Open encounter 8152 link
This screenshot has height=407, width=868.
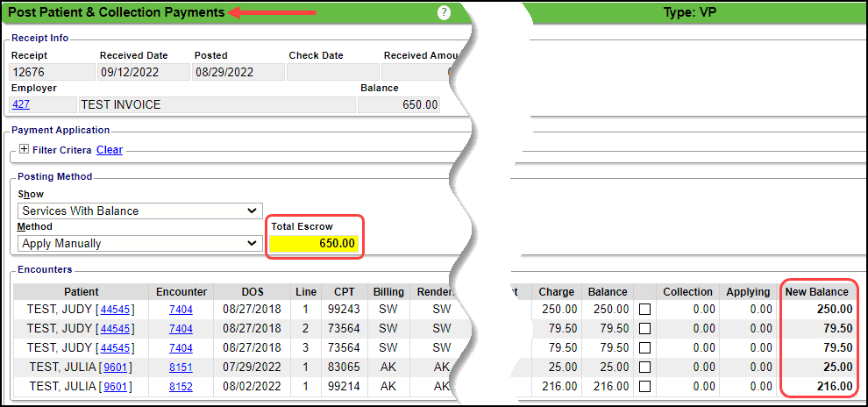click(x=181, y=386)
